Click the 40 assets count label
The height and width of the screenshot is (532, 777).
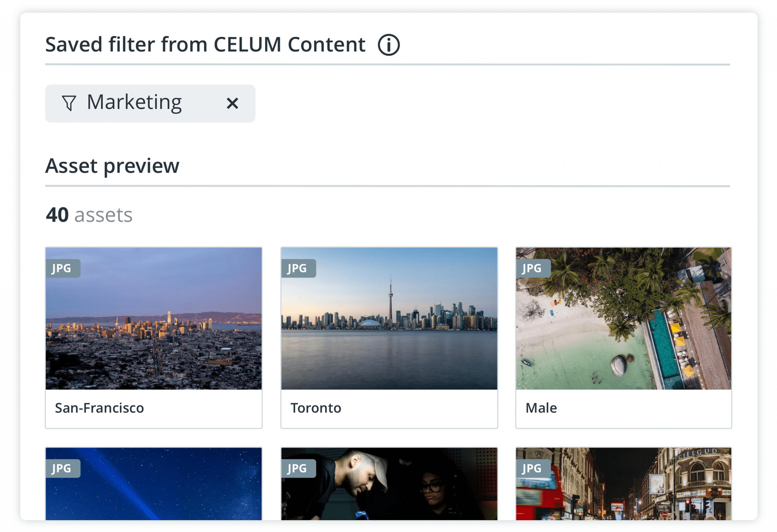pyautogui.click(x=89, y=215)
